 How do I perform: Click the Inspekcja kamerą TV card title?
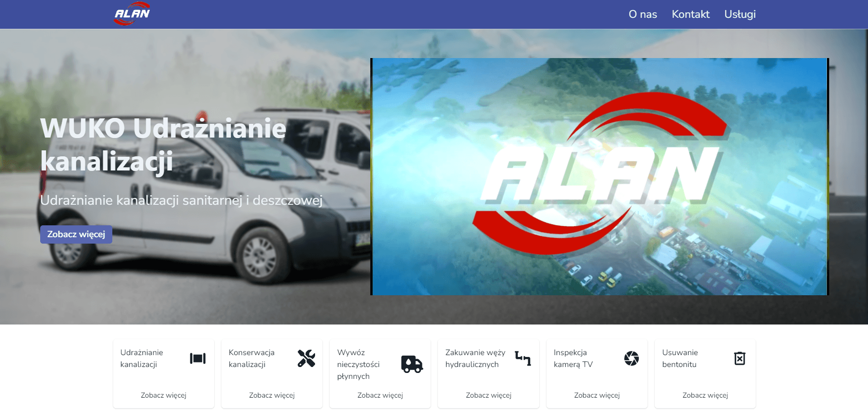(573, 358)
